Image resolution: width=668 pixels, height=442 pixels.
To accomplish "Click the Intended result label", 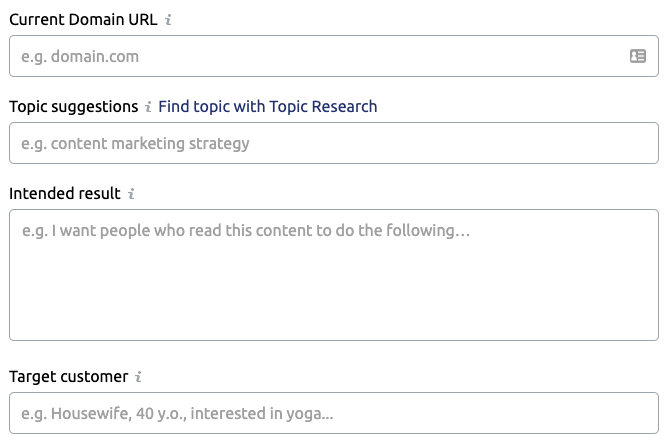I will pos(65,194).
